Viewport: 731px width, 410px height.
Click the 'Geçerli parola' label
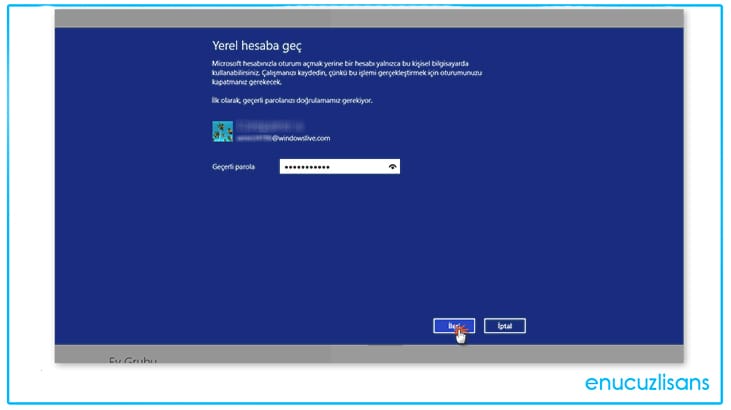coord(234,167)
